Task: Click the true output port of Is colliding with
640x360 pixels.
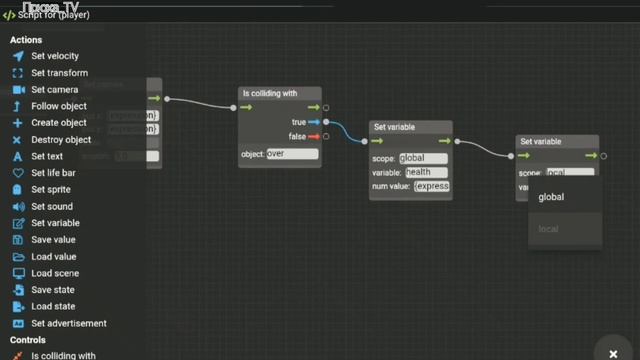Action: coord(326,122)
